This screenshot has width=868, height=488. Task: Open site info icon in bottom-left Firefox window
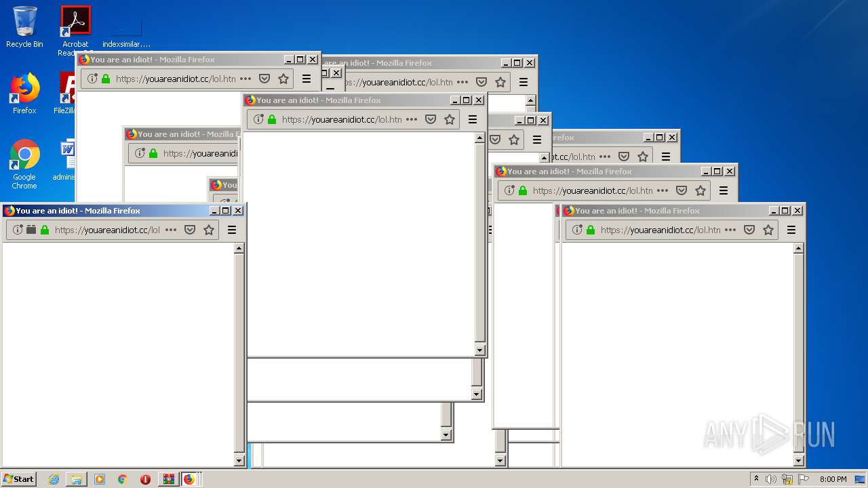click(18, 230)
